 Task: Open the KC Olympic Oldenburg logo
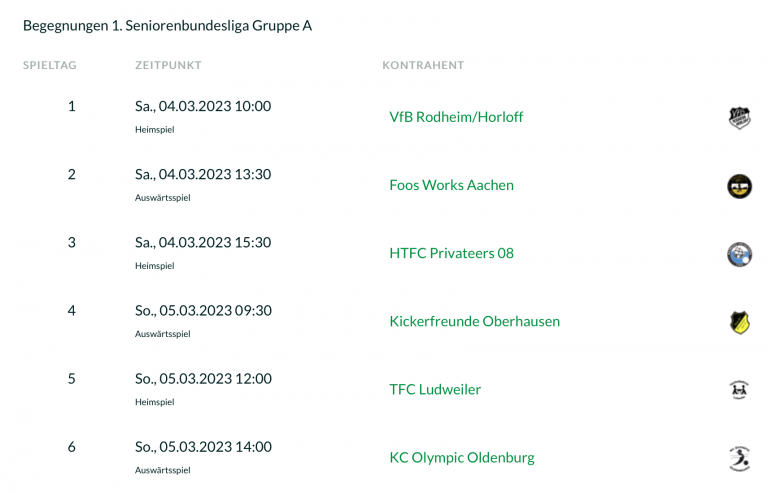pyautogui.click(x=739, y=458)
